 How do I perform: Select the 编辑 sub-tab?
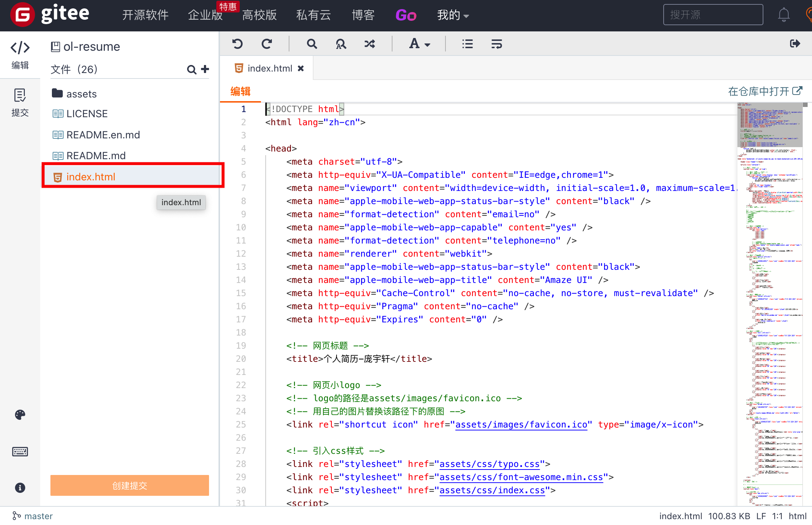240,91
